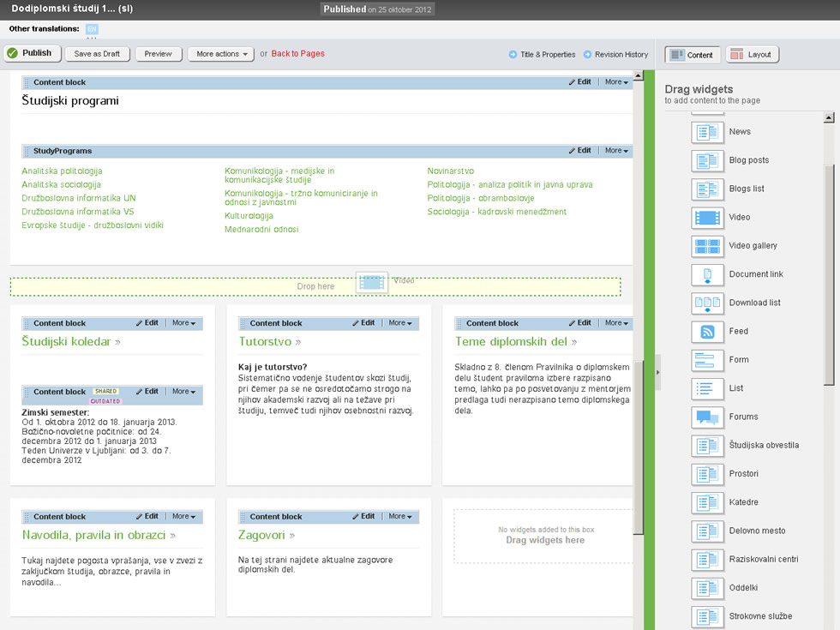Follow the Back to Pages link
840x630 pixels.
coord(297,53)
